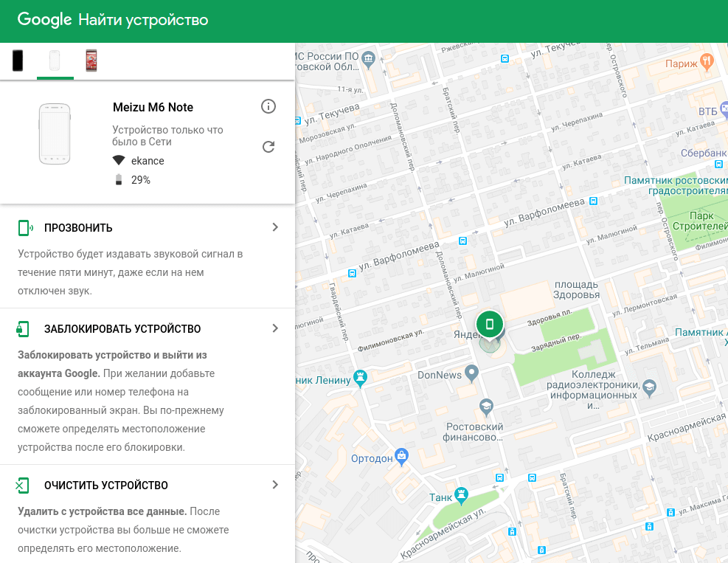This screenshot has height=563, width=728.
Task: Open device info circle icon
Action: pos(268,106)
